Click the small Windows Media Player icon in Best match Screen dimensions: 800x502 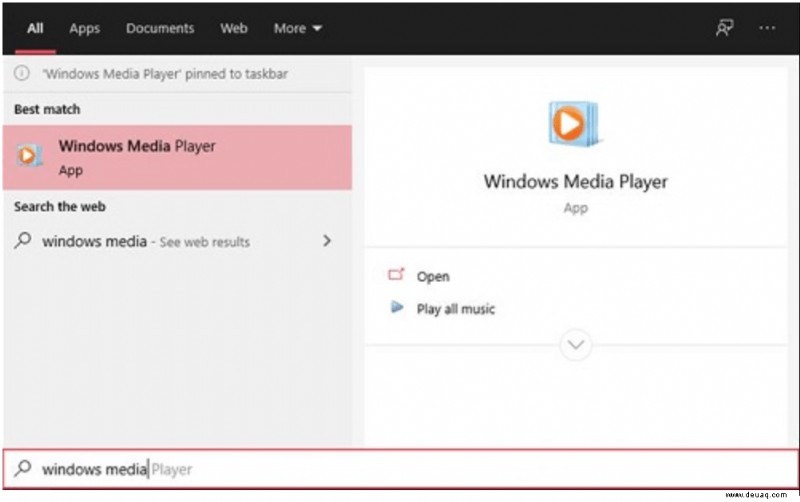click(29, 156)
